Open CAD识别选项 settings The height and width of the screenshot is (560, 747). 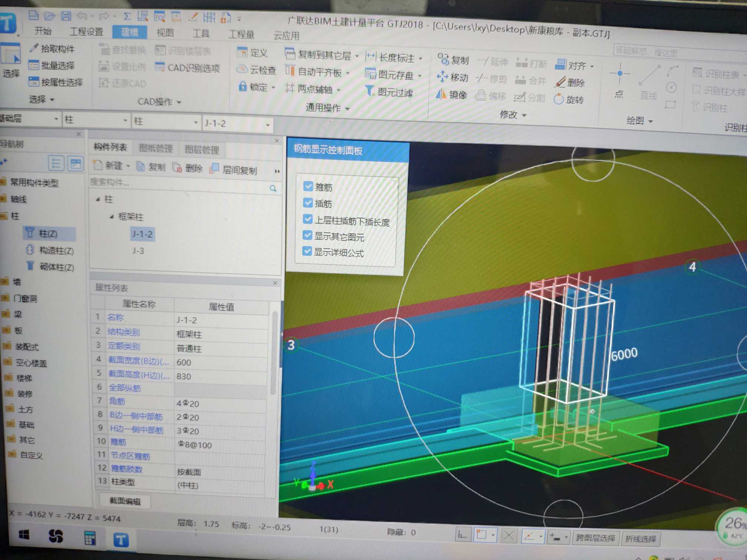click(x=187, y=67)
